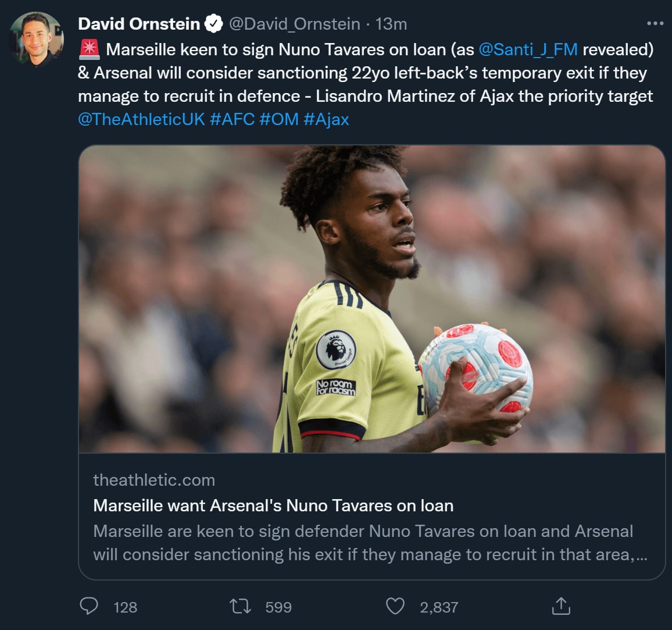Viewport: 672px width, 630px height.
Task: Like the tweet with the heart icon
Action: [x=395, y=607]
